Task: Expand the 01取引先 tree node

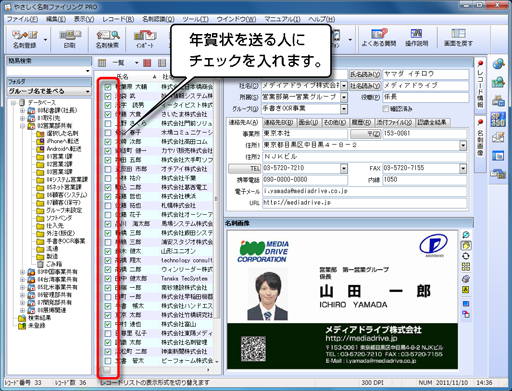Action: [x=22, y=118]
